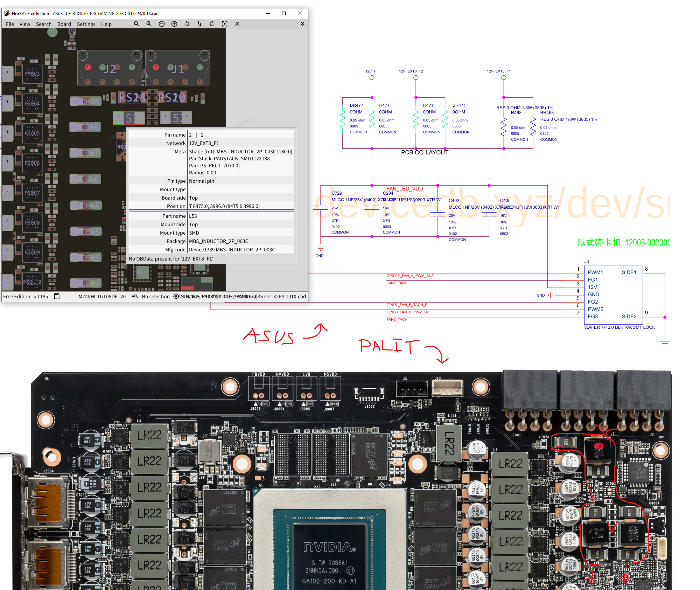Click the GPIO3_FAN_B_PWM_BUF signal label
Screen dimensions: 700x590
[409, 312]
